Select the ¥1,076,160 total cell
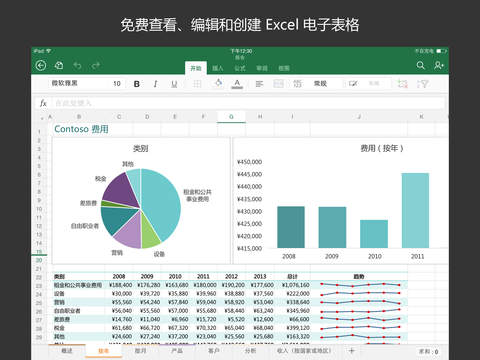 tap(296, 285)
